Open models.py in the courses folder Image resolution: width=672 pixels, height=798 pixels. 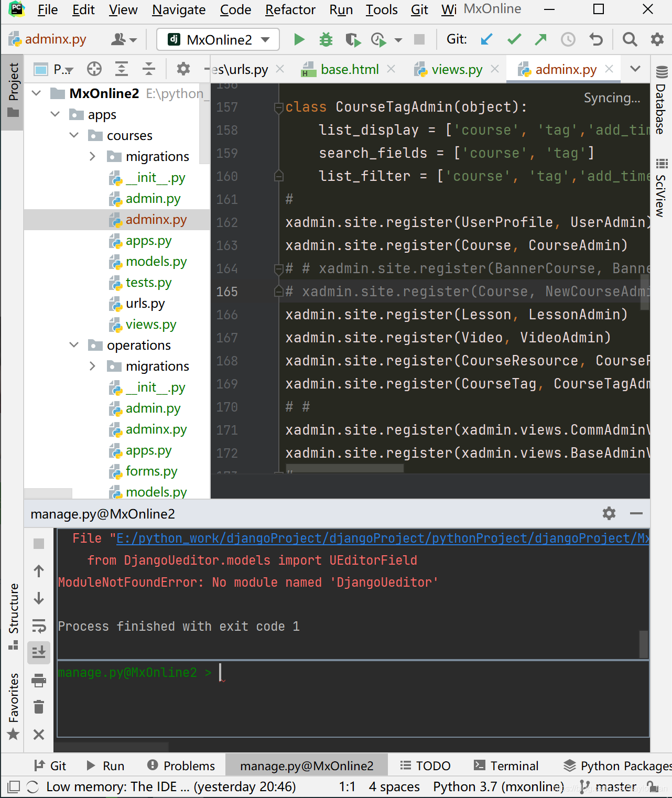tap(156, 261)
